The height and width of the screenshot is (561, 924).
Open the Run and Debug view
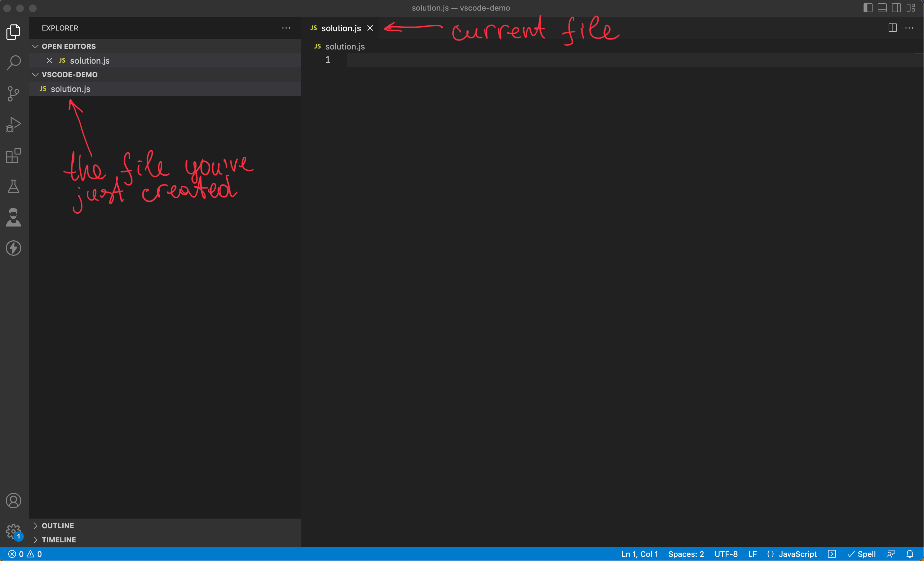(x=14, y=124)
